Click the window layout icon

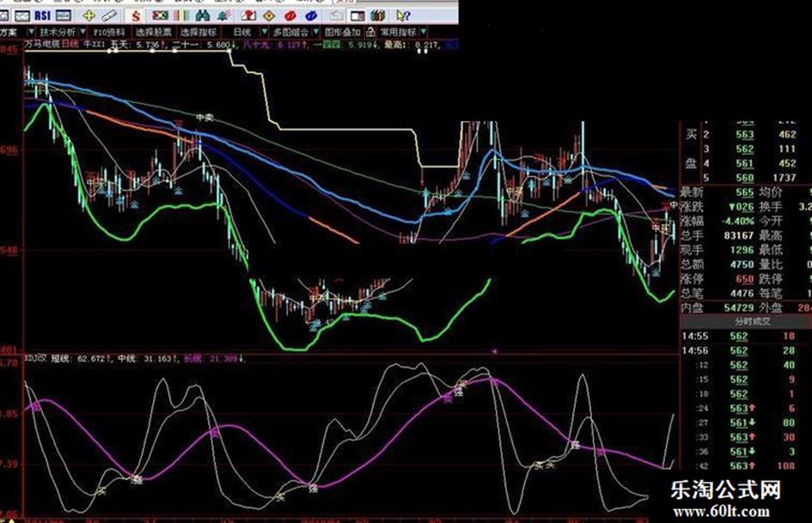(357, 15)
